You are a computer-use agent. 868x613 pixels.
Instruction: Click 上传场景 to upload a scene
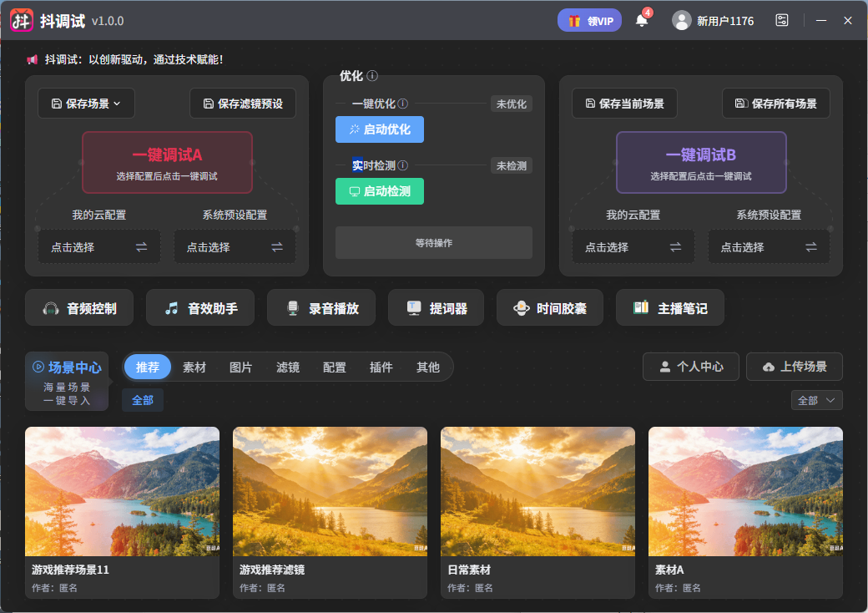coord(794,367)
